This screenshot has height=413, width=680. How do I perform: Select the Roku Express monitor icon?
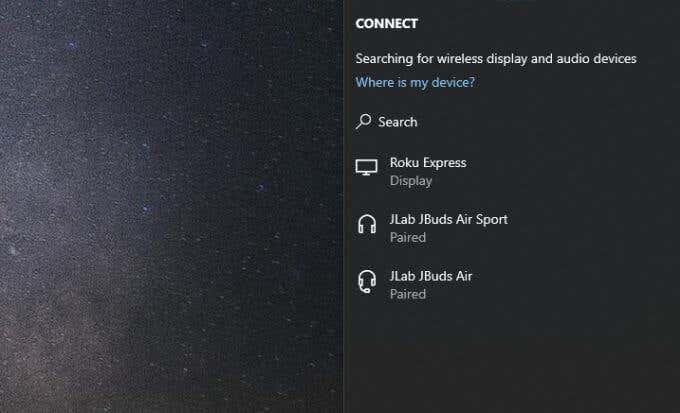click(366, 167)
